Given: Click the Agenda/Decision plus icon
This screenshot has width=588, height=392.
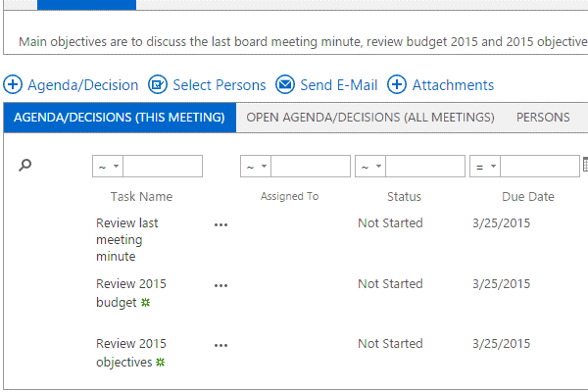Looking at the screenshot, I should point(13,84).
